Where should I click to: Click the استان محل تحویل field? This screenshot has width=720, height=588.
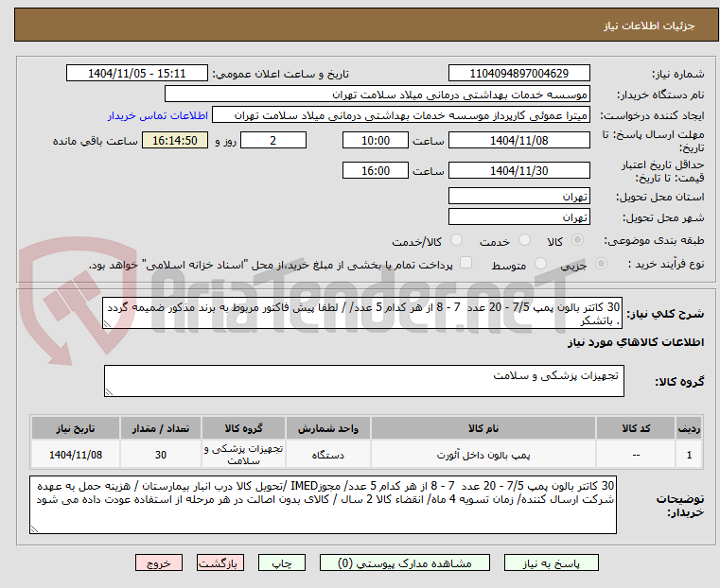tap(518, 197)
